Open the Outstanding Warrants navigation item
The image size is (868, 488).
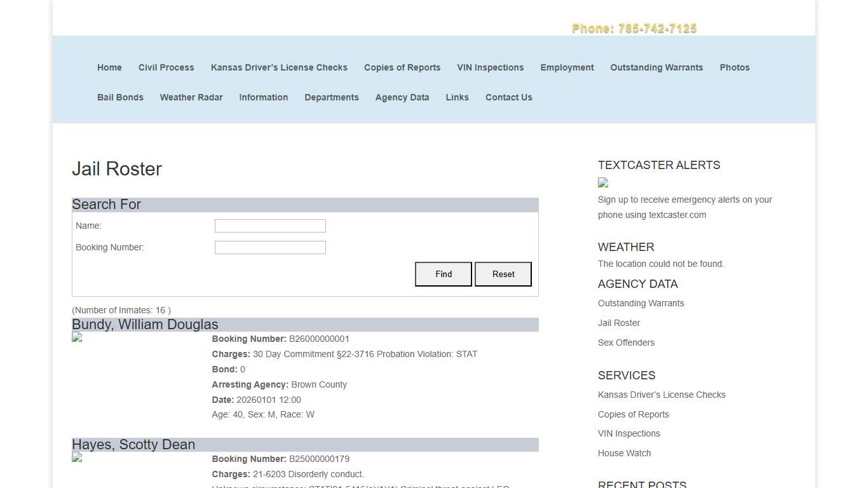pos(656,67)
